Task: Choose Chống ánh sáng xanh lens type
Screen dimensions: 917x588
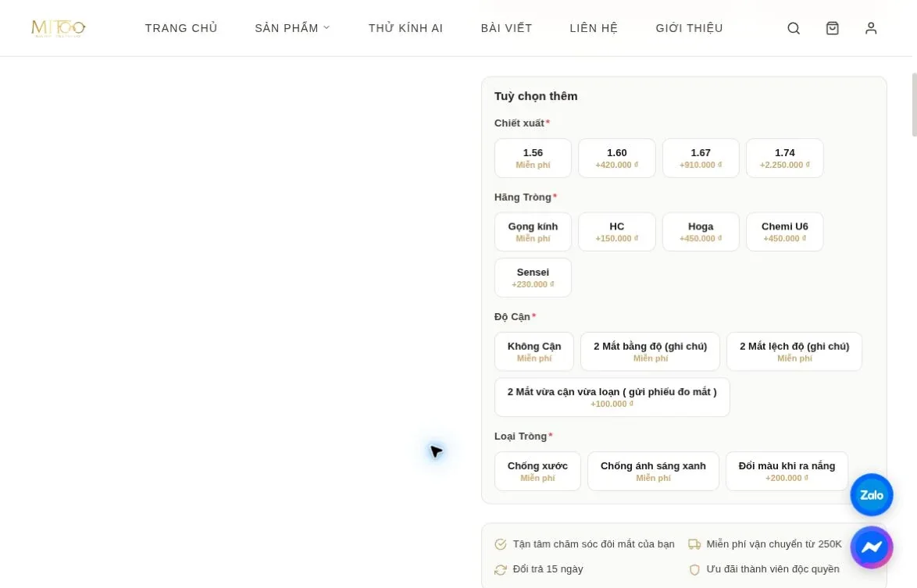Action: click(653, 471)
